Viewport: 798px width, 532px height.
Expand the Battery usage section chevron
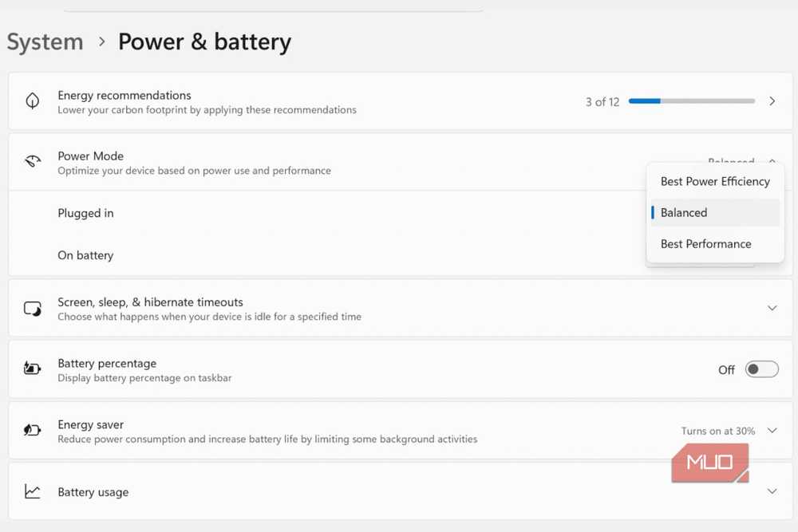tap(772, 491)
